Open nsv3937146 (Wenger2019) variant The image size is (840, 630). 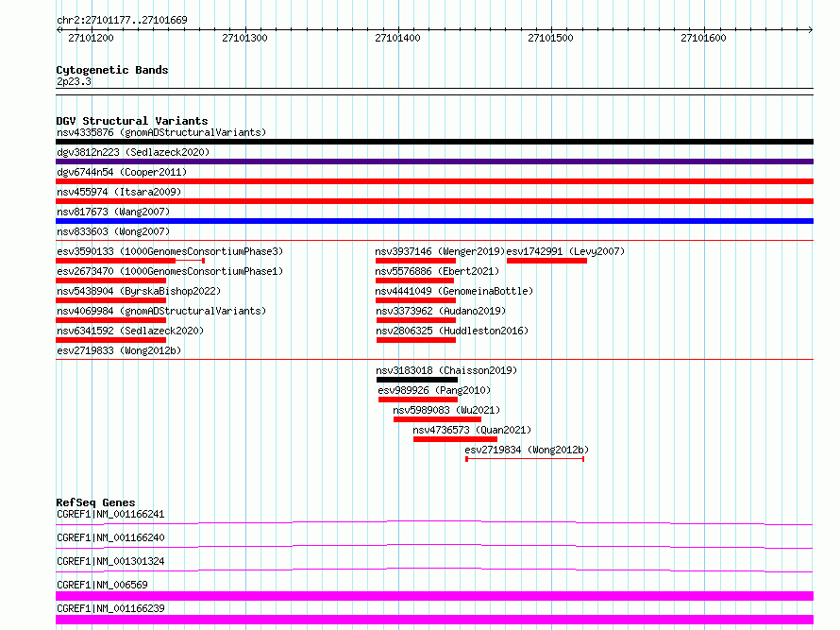[x=440, y=251]
